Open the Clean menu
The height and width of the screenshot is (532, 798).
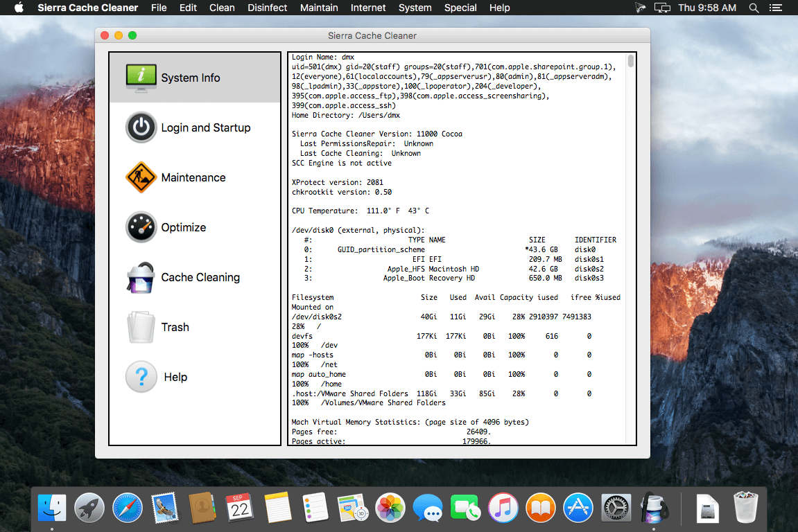click(222, 8)
